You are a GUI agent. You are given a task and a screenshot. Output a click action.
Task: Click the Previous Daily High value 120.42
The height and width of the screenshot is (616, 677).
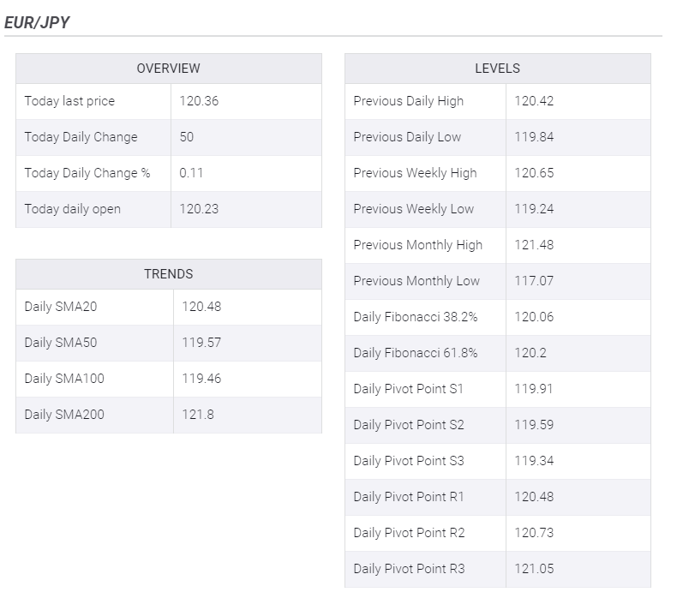pos(534,101)
